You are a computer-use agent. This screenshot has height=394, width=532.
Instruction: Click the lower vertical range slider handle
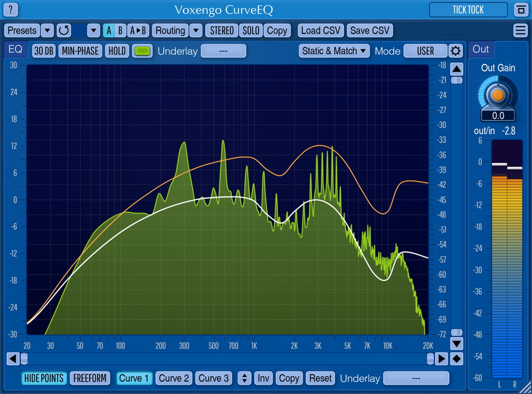point(457,332)
